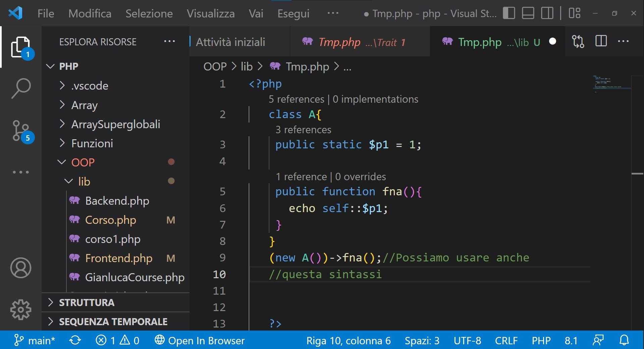Image resolution: width=644 pixels, height=349 pixels.
Task: Change indentation via Spazi: 3
Action: [422, 340]
